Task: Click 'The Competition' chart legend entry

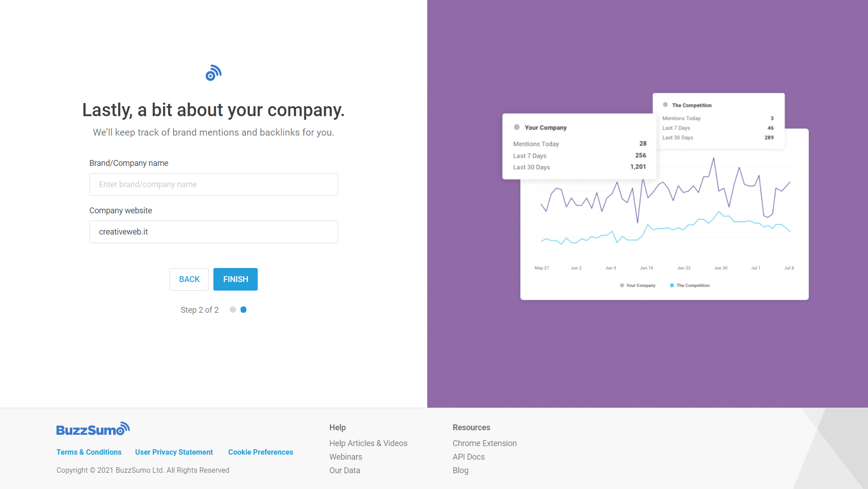Action: [x=690, y=286]
